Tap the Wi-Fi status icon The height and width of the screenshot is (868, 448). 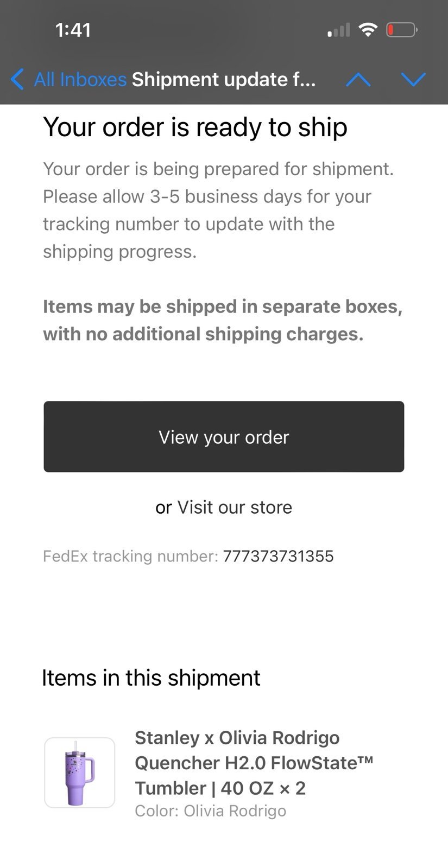click(369, 30)
